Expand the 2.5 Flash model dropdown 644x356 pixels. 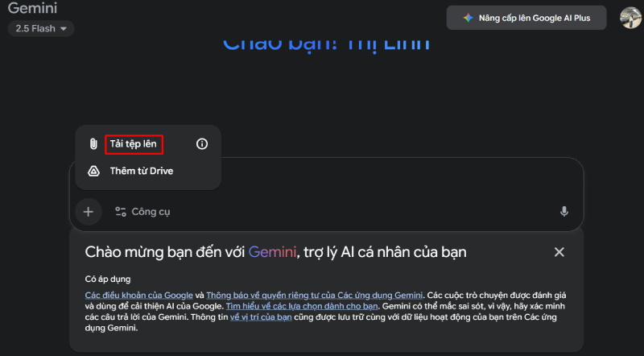click(40, 29)
